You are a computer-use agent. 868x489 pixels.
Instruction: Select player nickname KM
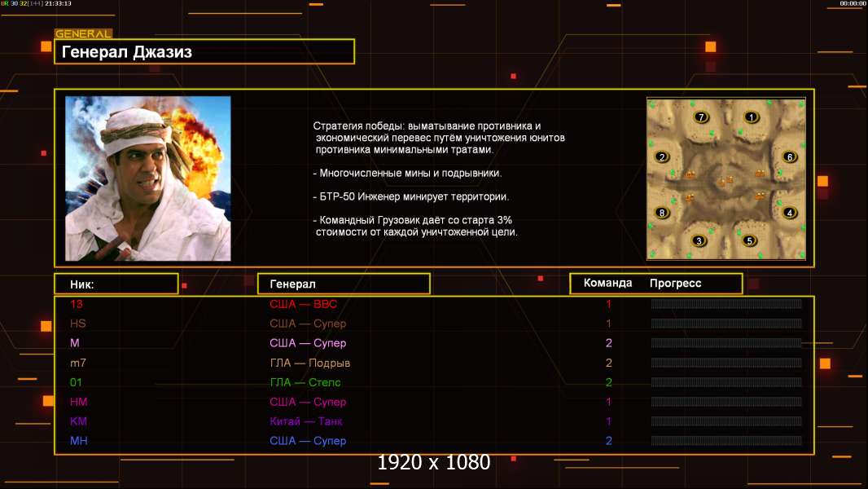click(79, 421)
